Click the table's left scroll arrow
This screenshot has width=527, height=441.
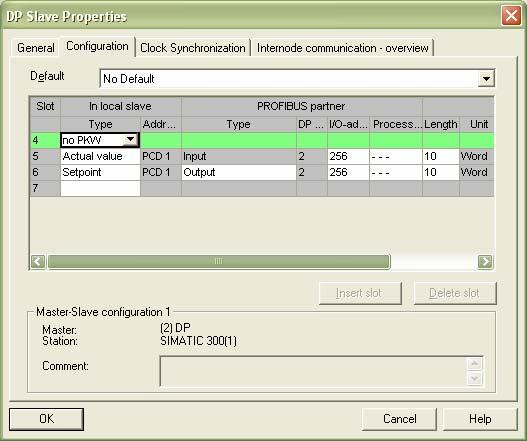(38, 262)
